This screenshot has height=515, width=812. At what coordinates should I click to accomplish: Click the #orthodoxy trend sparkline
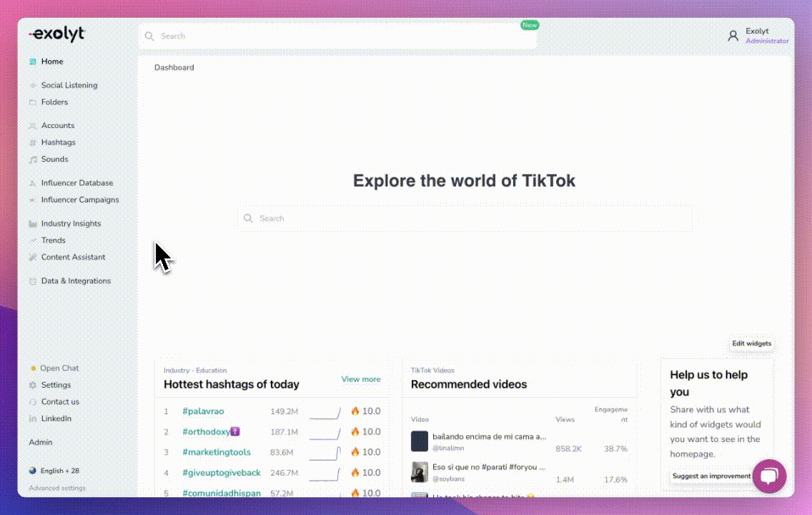tap(325, 433)
